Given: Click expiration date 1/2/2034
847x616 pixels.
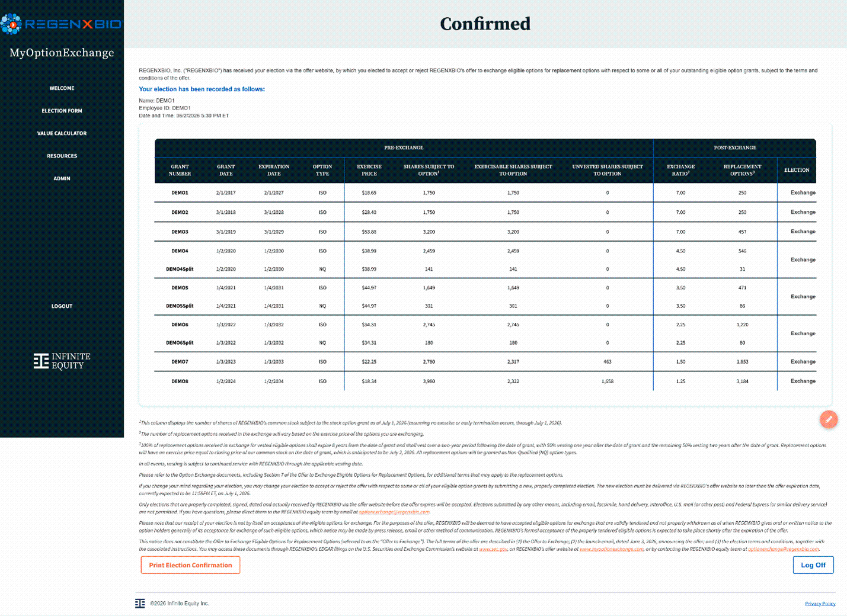Looking at the screenshot, I should 274,381.
